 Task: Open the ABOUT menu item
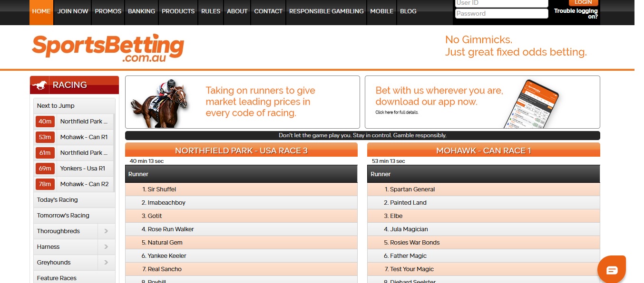237,11
